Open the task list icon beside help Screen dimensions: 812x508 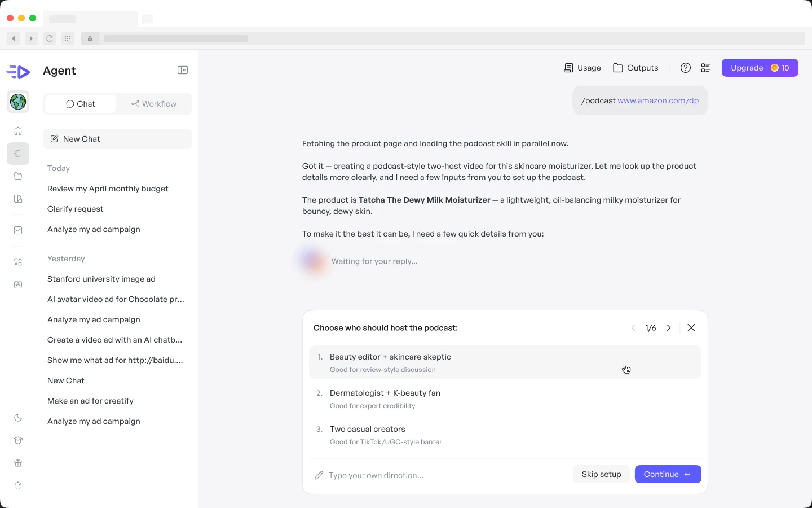point(706,68)
